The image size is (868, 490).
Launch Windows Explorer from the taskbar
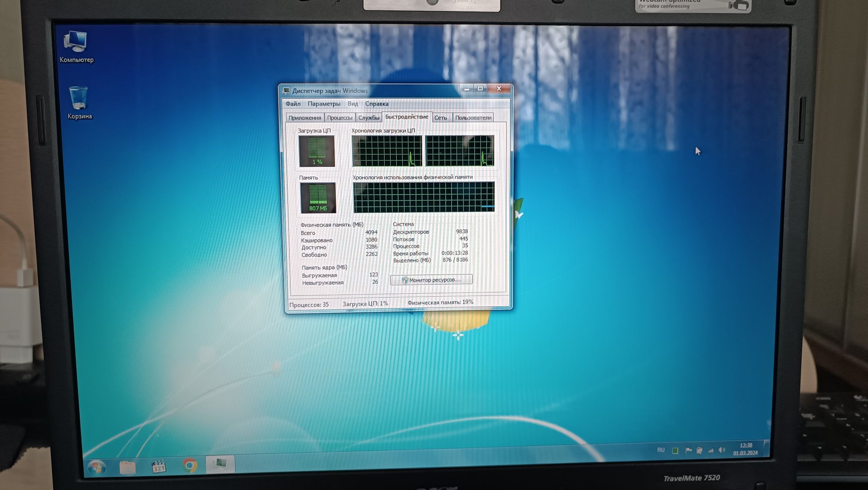click(x=128, y=467)
